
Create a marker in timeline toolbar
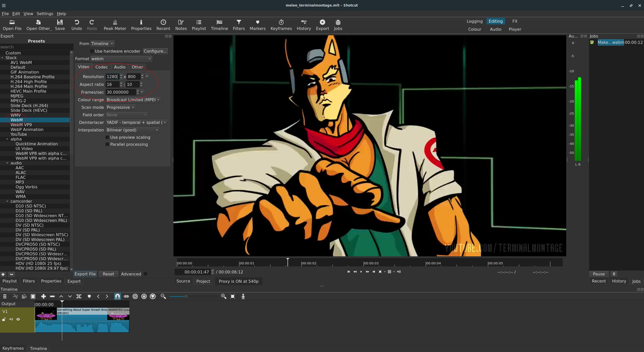click(89, 296)
